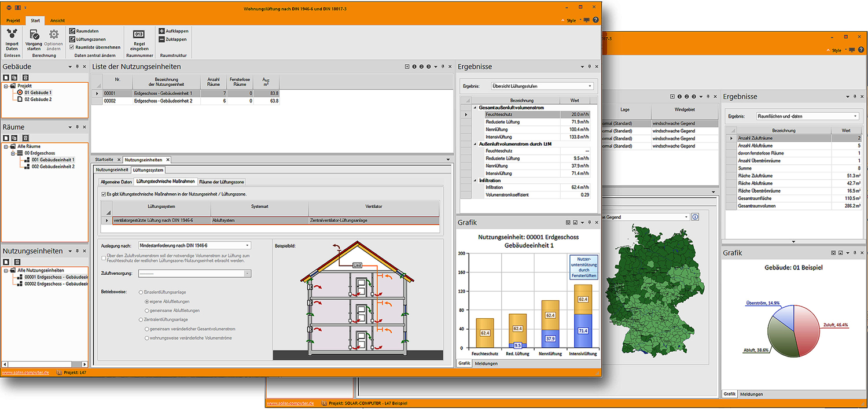Image resolution: width=868 pixels, height=409 pixels.
Task: Open Allgemeine Daten tab
Action: pyautogui.click(x=116, y=182)
